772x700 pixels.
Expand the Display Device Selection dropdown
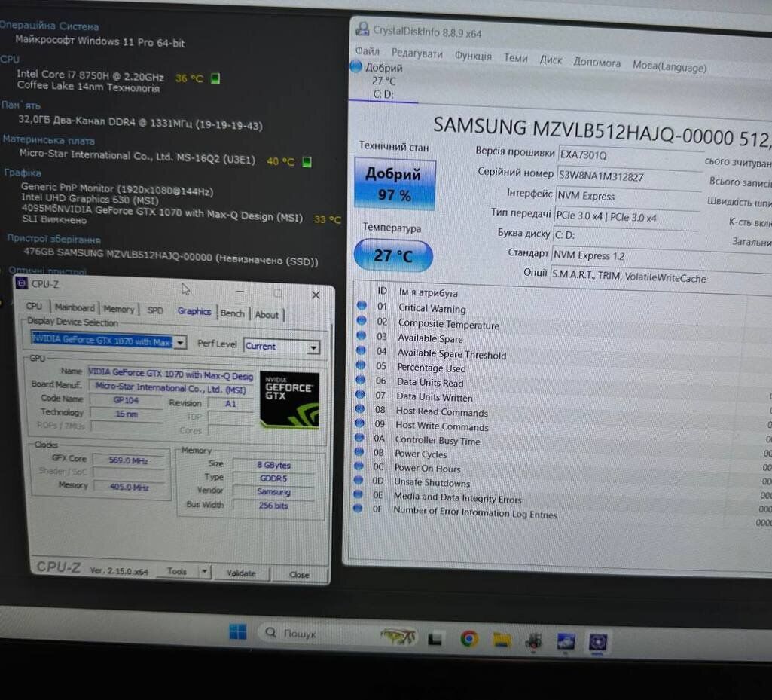180,343
